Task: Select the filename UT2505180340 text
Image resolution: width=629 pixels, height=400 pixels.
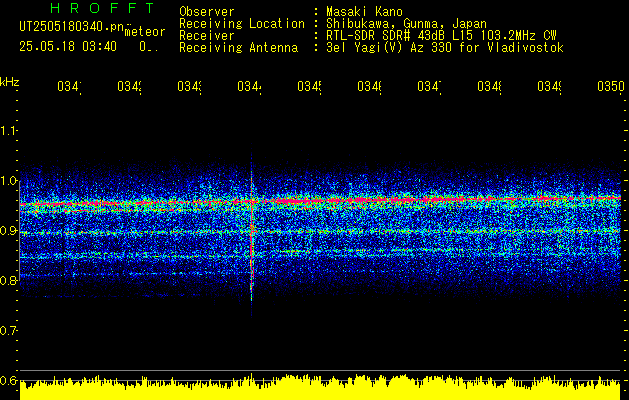Action: (x=72, y=26)
